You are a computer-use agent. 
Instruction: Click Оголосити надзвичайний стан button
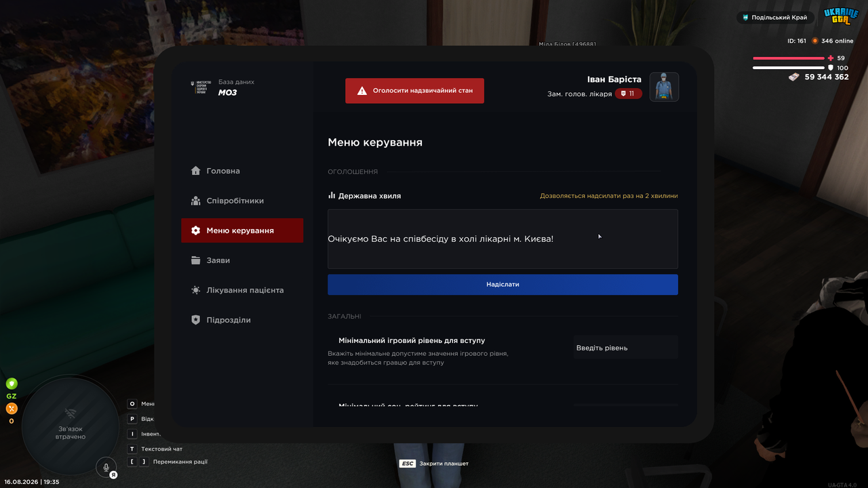(414, 91)
